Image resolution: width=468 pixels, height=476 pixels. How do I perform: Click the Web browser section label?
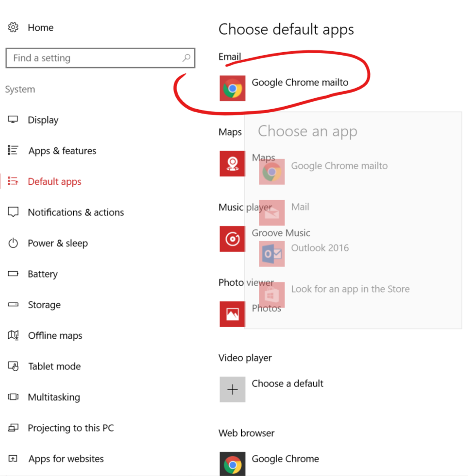tap(247, 433)
